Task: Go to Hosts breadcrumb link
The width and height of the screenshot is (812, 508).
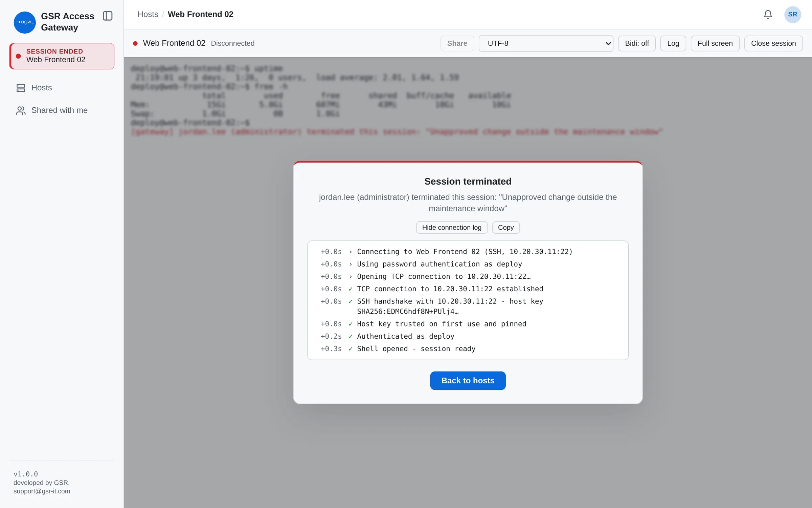Action: tap(148, 14)
